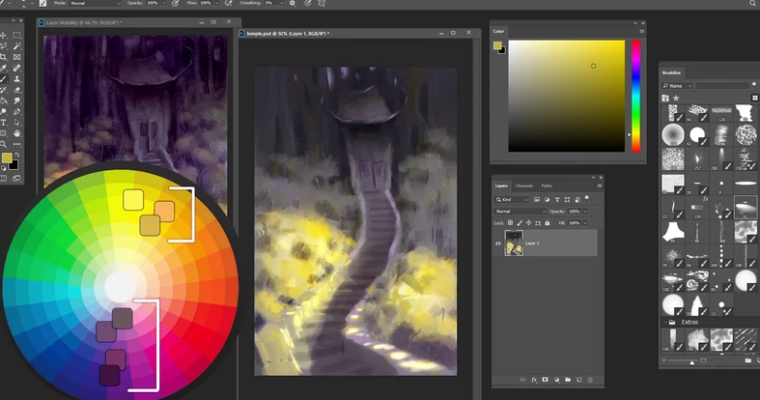Select the Magic Wand tool

(16, 46)
